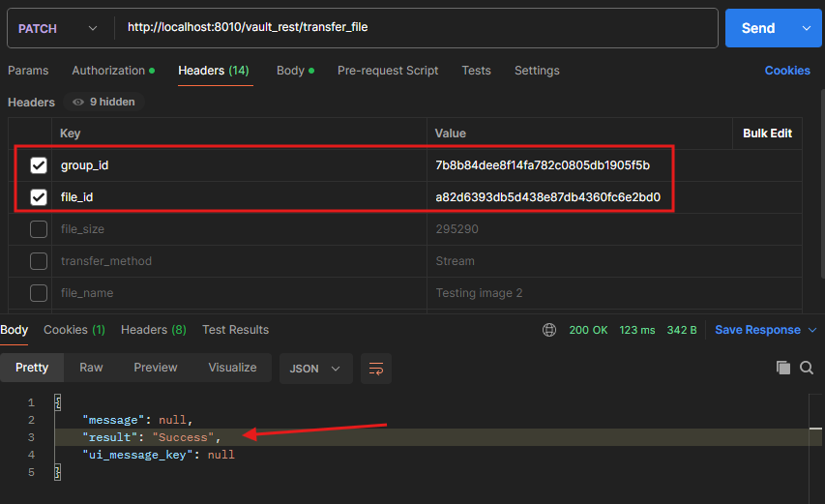Viewport: 825px width, 504px height.
Task: Open the JSON format dropdown
Action: pyautogui.click(x=315, y=369)
